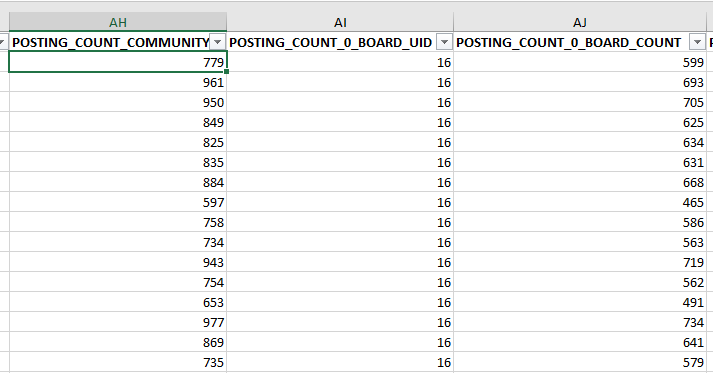Select the board count cell 586
This screenshot has height=373, width=713.
pyautogui.click(x=580, y=222)
